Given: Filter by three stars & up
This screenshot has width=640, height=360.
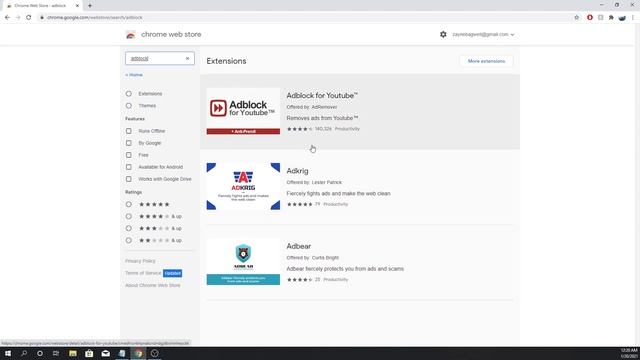Looking at the screenshot, I should click(129, 228).
